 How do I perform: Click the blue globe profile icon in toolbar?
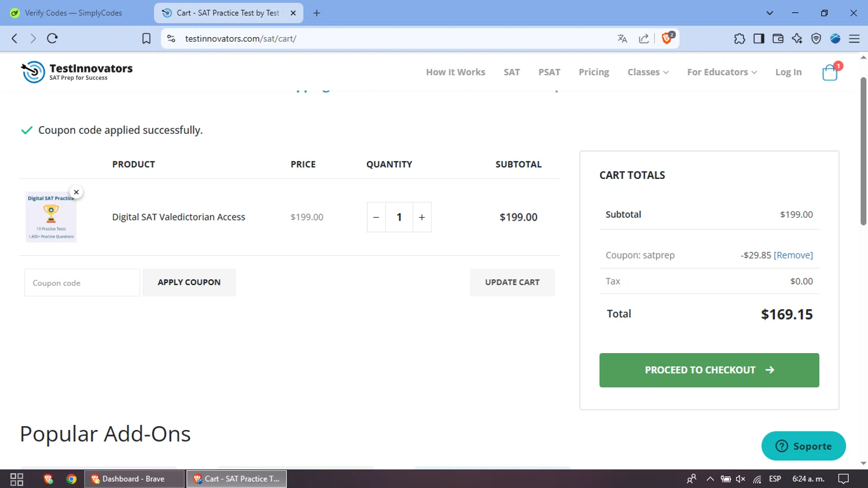(x=835, y=38)
